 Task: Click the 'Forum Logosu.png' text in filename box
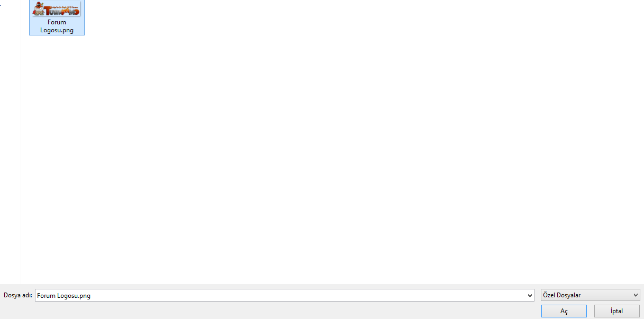pyautogui.click(x=64, y=296)
